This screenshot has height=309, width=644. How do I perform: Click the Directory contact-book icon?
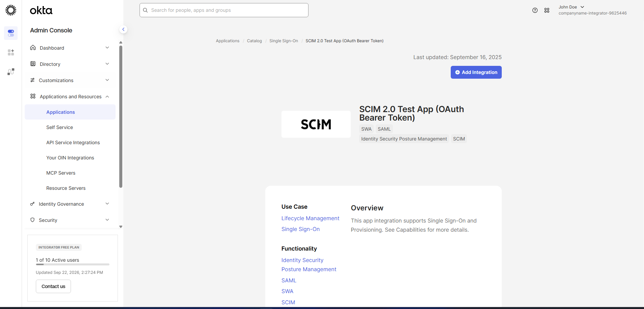(x=33, y=64)
